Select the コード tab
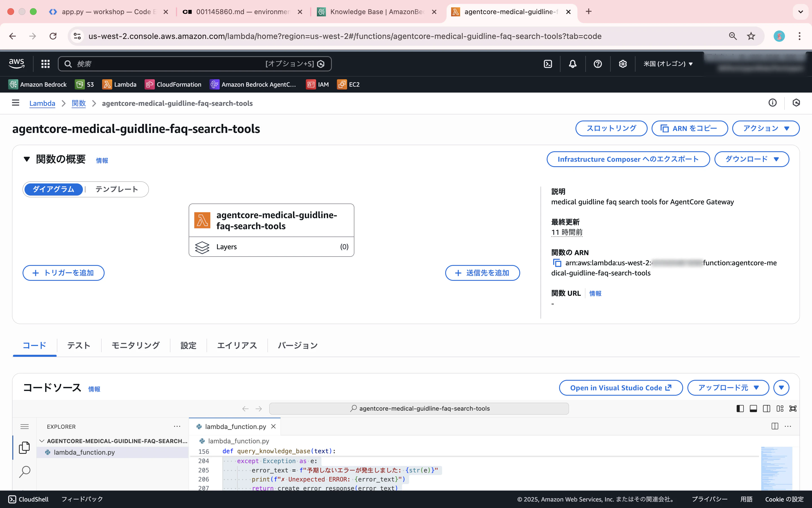This screenshot has width=812, height=508. (35, 345)
